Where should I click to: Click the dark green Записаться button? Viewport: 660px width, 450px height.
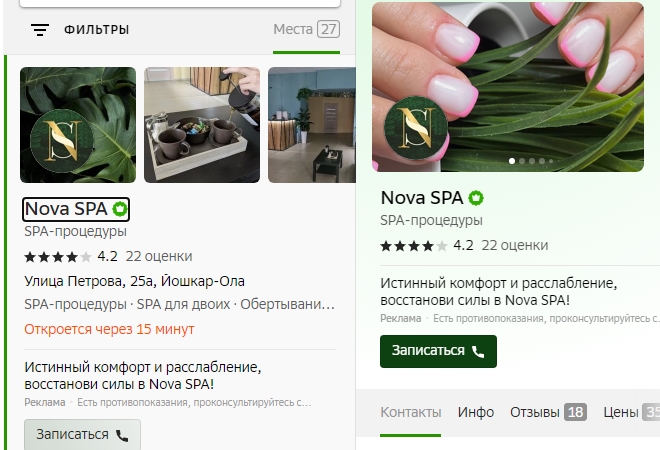(438, 351)
